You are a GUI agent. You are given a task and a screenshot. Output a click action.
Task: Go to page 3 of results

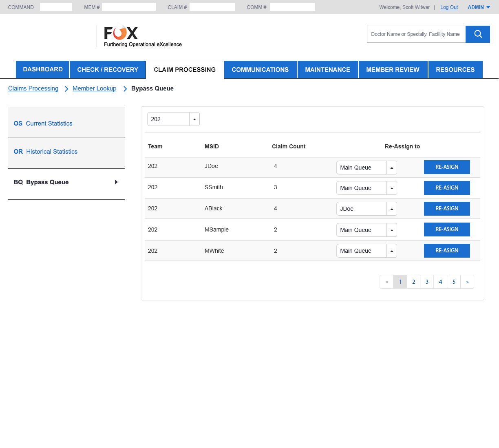pyautogui.click(x=427, y=282)
